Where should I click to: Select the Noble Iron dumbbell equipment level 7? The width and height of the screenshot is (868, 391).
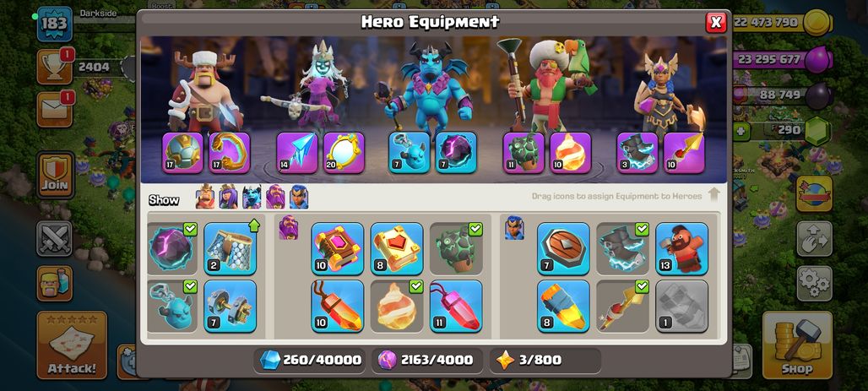pyautogui.click(x=230, y=307)
